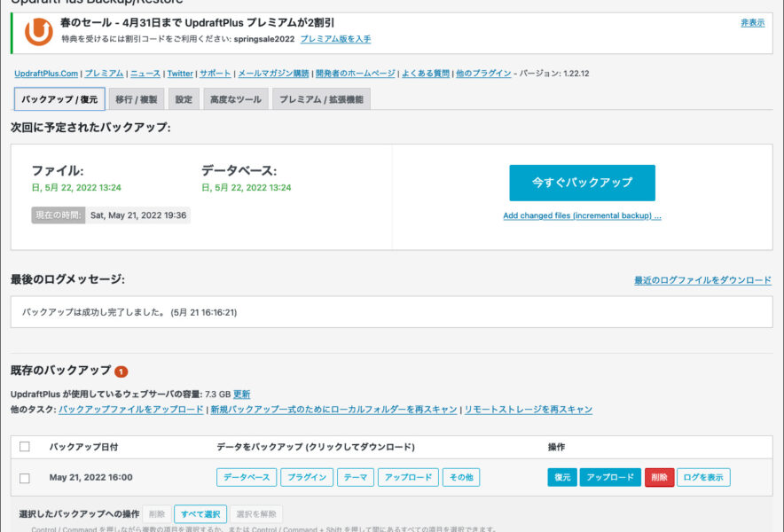Screen dimensions: 784x532
Task: Click the last log message text
Action: (x=129, y=312)
